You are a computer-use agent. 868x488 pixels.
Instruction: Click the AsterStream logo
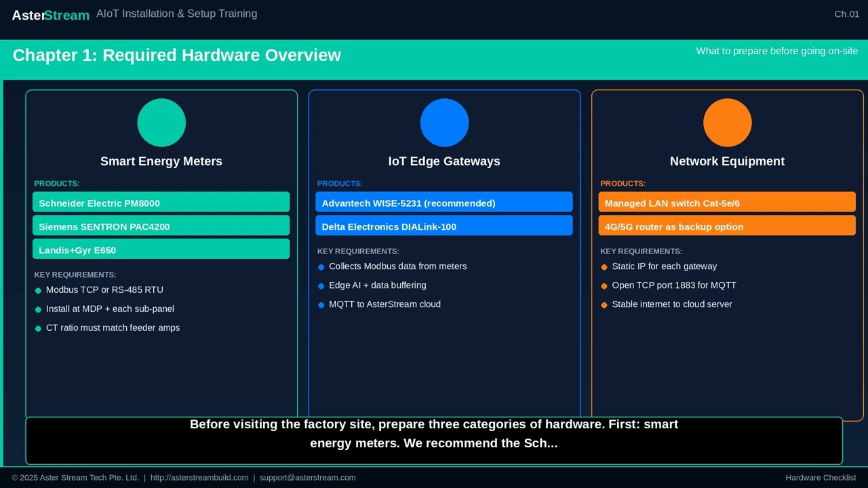click(51, 15)
